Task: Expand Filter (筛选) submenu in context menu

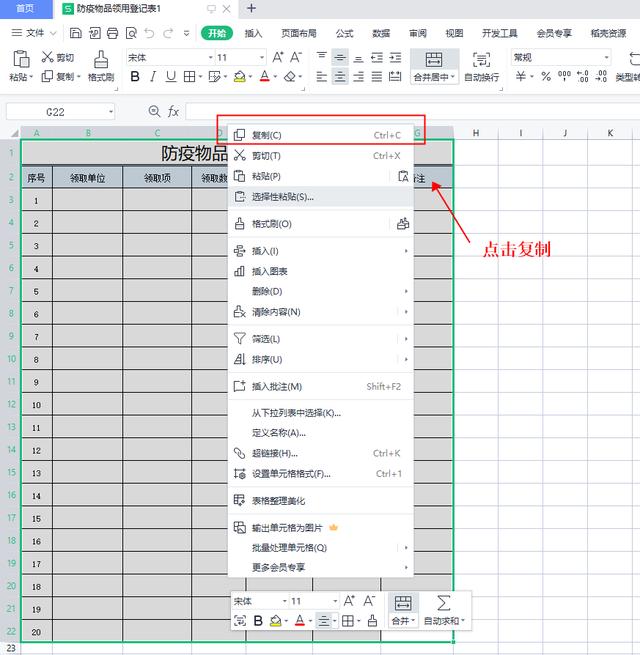Action: coord(321,339)
